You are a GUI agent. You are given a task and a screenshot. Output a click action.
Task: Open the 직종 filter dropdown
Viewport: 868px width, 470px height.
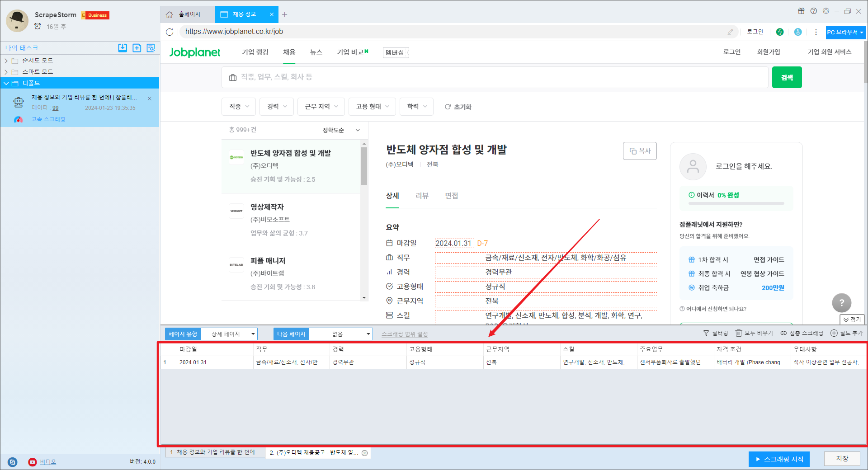239,107
